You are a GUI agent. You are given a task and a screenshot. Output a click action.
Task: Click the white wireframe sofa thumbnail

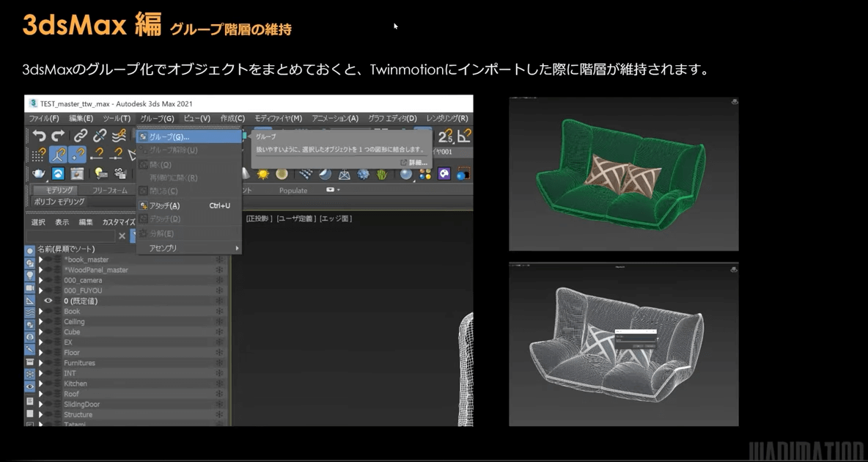coord(623,345)
